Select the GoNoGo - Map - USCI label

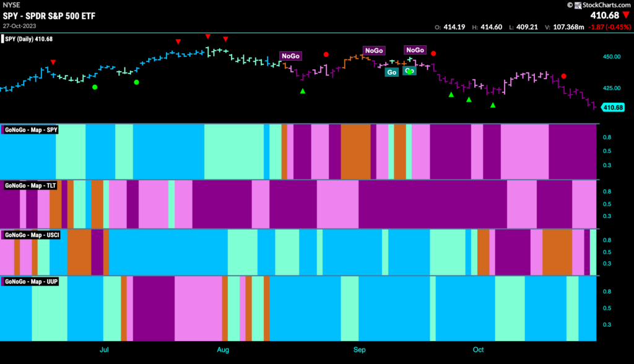click(32, 235)
